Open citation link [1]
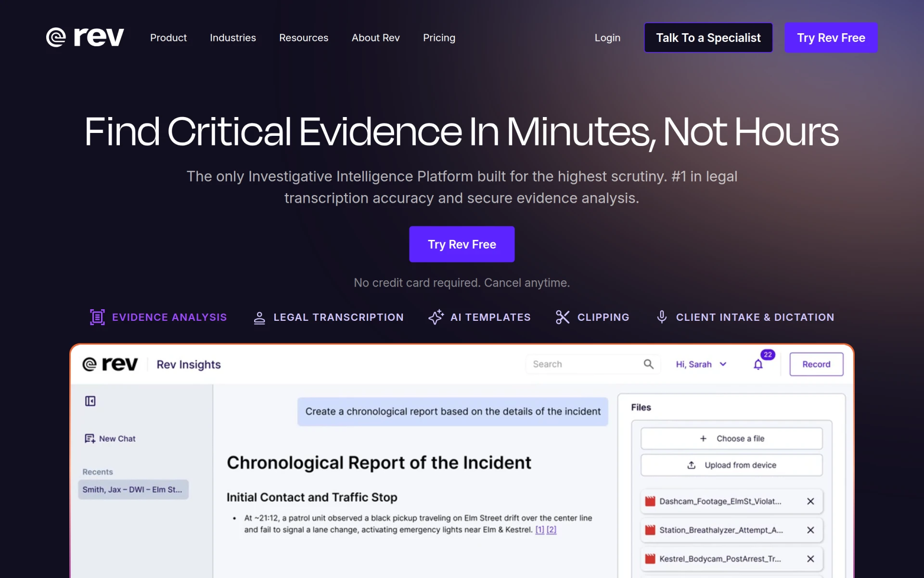The height and width of the screenshot is (578, 924). tap(539, 529)
